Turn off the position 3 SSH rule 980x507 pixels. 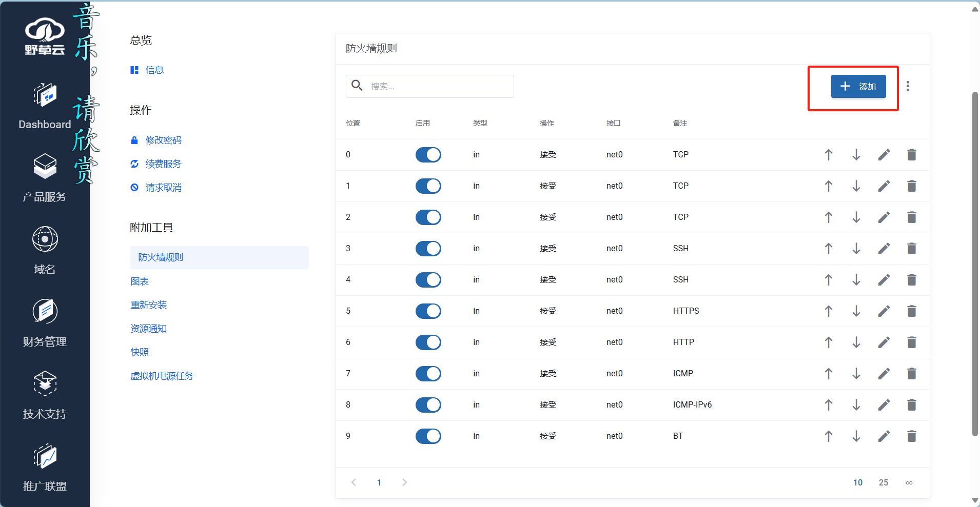(x=428, y=249)
